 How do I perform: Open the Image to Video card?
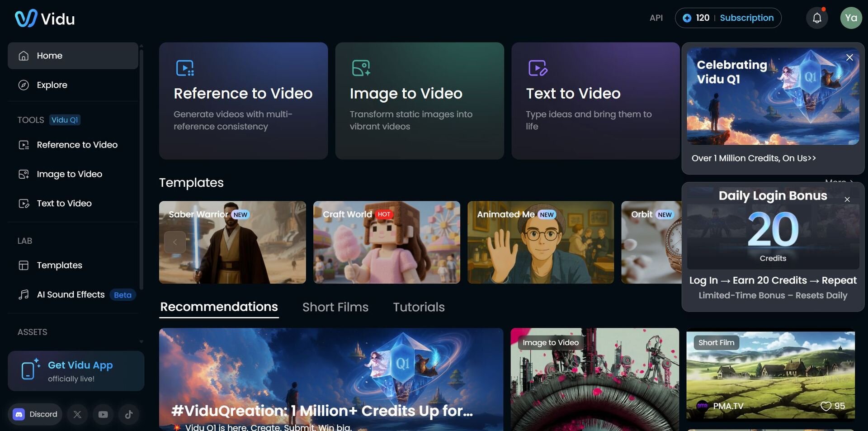coord(420,101)
